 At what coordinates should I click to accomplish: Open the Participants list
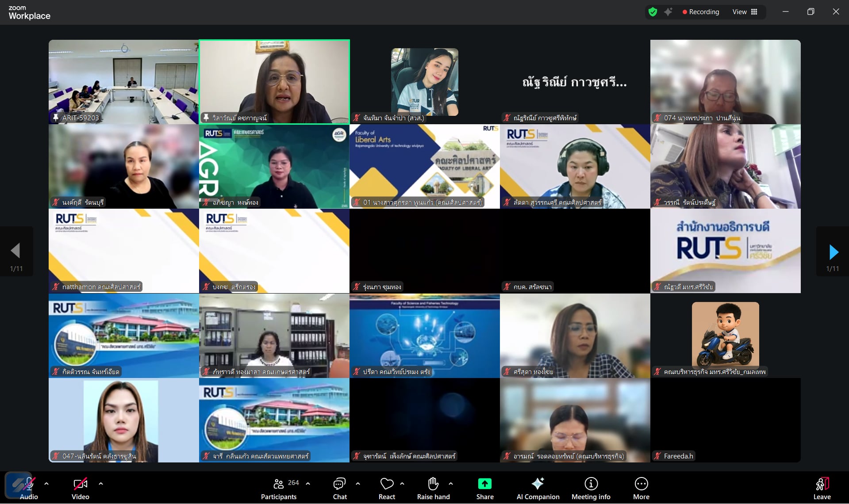click(x=279, y=488)
